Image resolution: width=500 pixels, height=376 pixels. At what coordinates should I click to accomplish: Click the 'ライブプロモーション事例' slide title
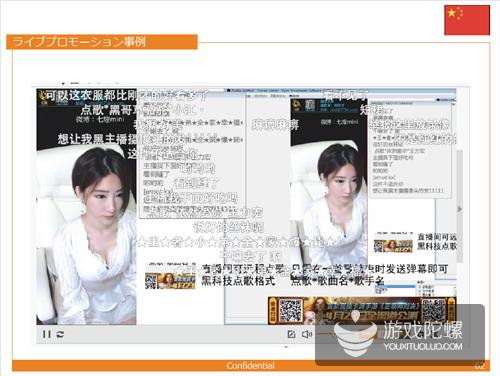pos(79,42)
